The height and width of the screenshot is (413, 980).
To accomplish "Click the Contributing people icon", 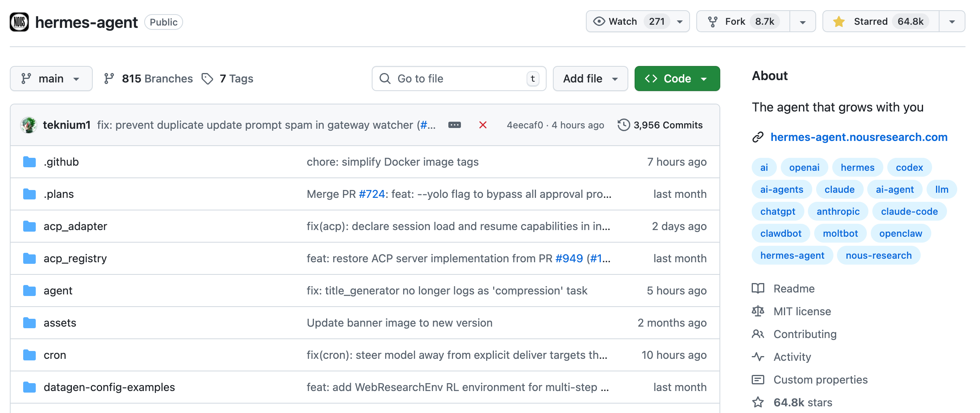I will click(x=758, y=334).
